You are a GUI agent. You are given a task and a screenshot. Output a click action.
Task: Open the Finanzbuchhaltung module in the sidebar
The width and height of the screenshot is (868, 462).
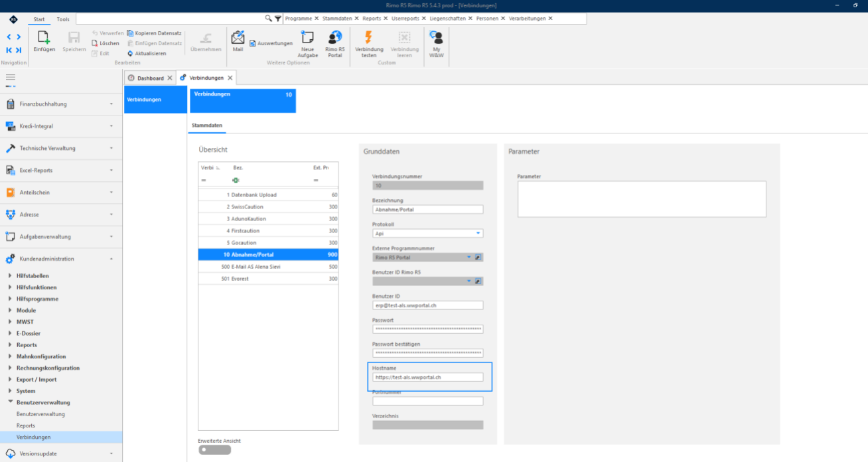(x=61, y=104)
